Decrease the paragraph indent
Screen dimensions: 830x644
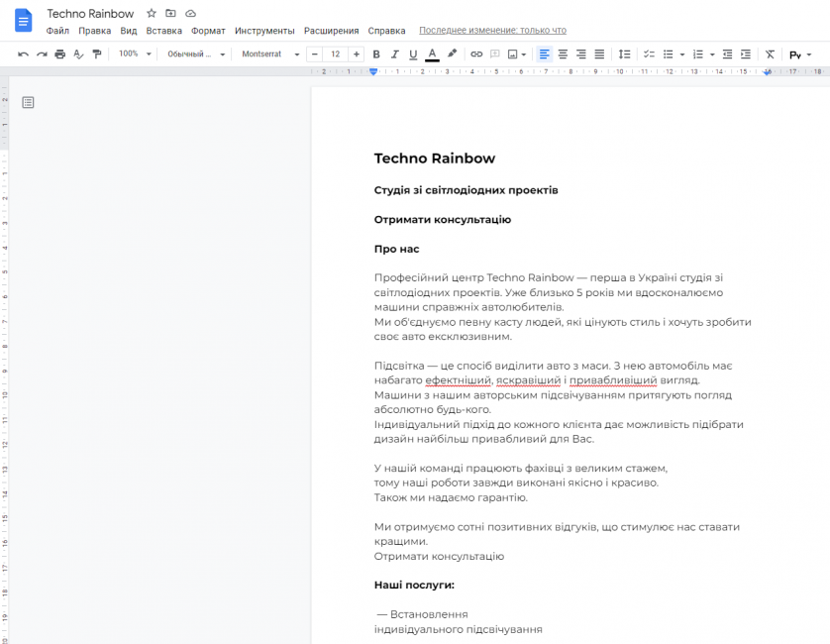[x=727, y=54]
